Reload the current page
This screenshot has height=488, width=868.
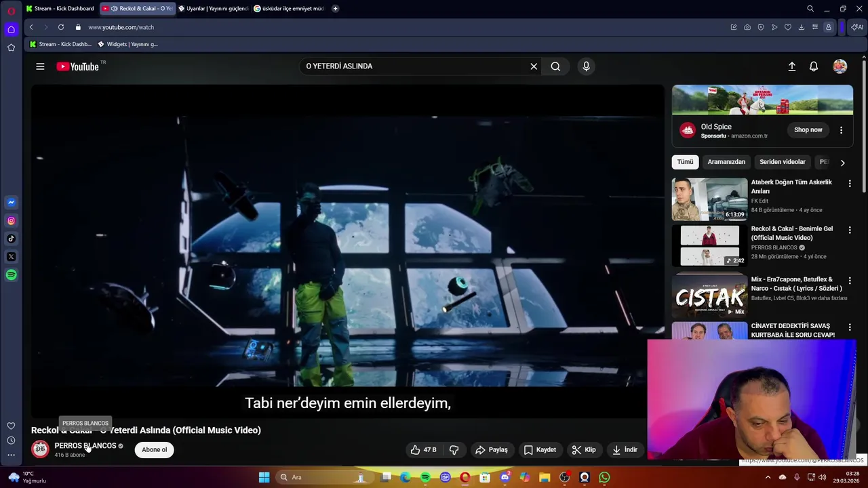pyautogui.click(x=61, y=27)
